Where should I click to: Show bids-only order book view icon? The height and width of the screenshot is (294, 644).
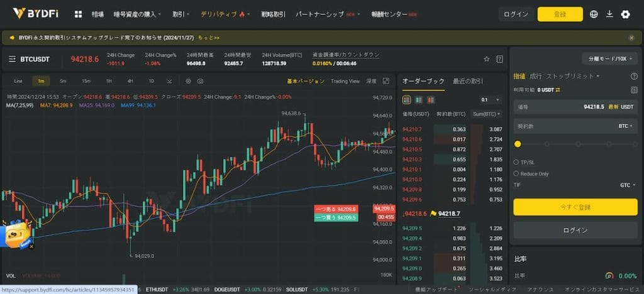click(419, 100)
